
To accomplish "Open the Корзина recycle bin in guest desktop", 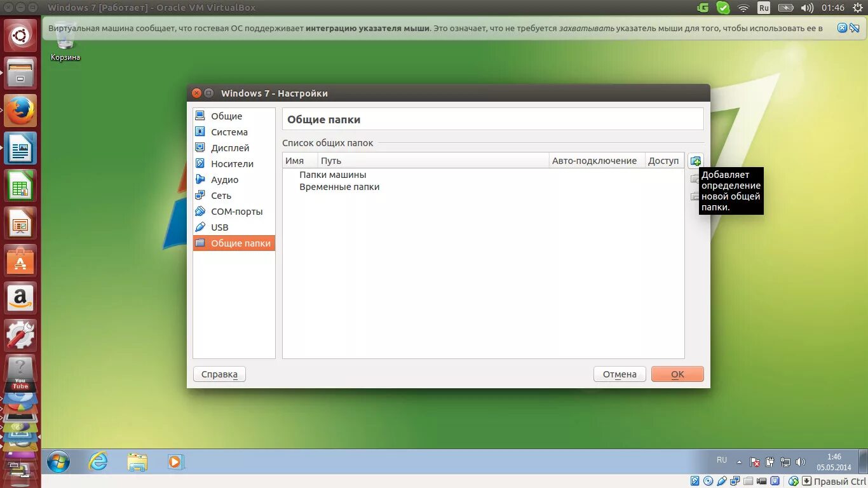I will [65, 43].
